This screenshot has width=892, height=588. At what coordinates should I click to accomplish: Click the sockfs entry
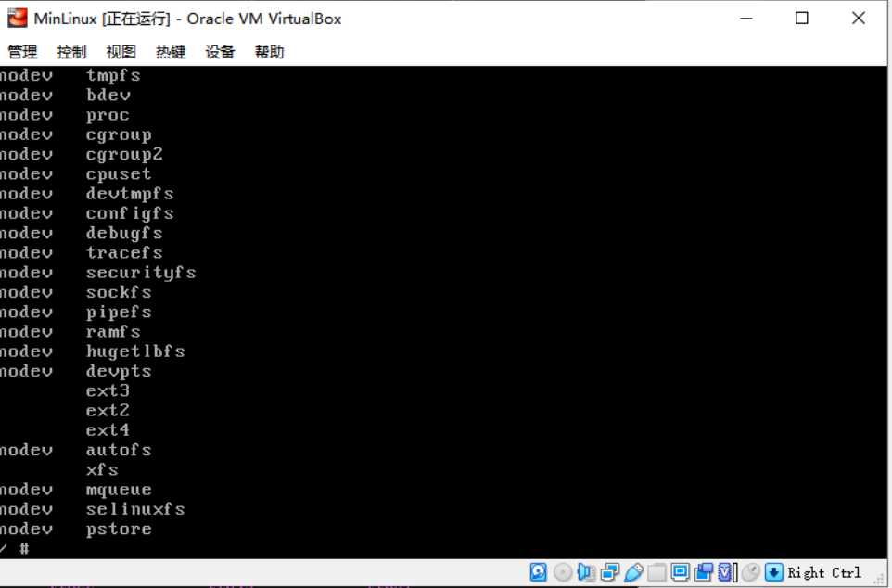[x=119, y=292]
